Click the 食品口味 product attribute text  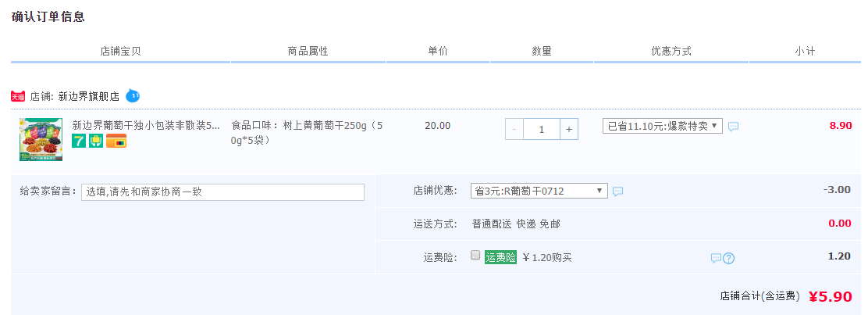pos(308,133)
